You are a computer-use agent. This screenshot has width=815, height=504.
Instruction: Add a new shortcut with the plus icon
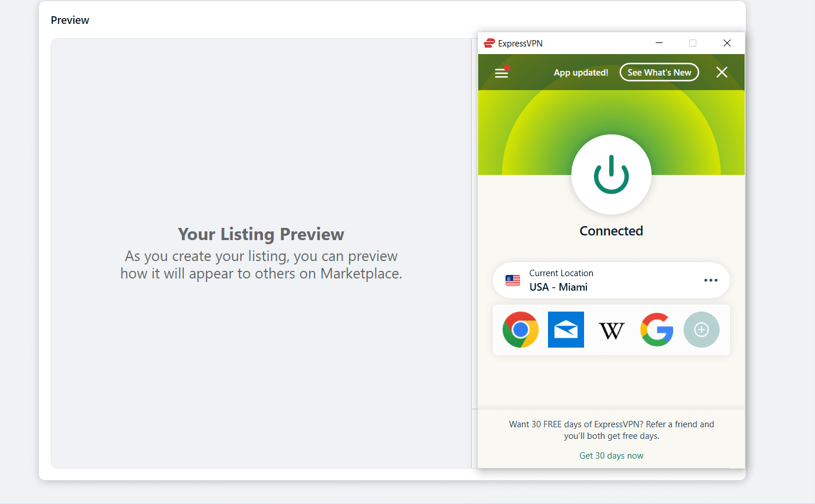(701, 329)
